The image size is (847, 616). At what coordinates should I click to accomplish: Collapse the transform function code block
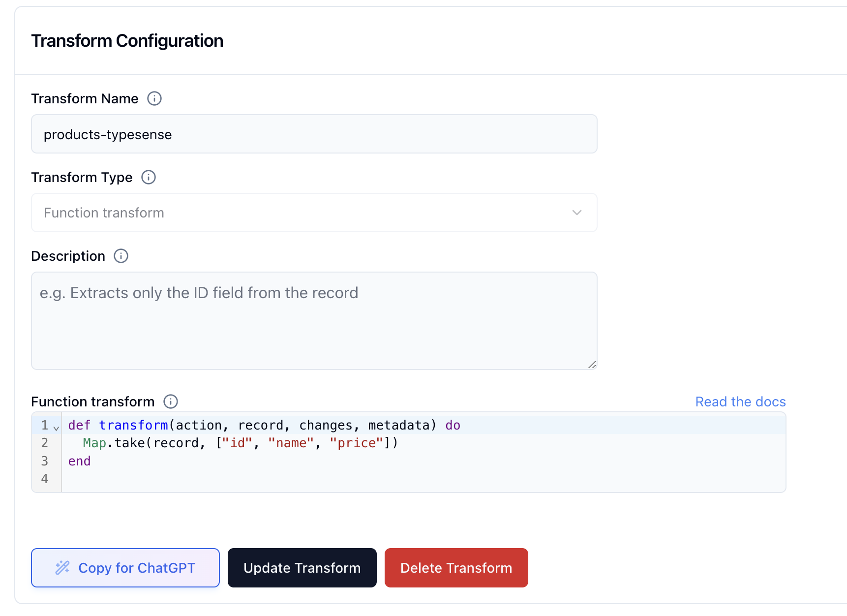[56, 427]
